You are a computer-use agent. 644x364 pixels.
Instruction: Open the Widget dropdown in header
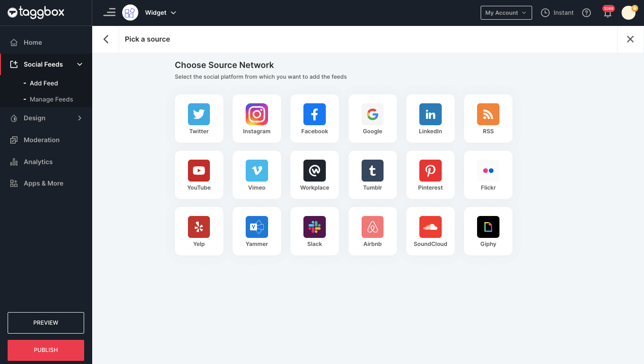coord(160,13)
